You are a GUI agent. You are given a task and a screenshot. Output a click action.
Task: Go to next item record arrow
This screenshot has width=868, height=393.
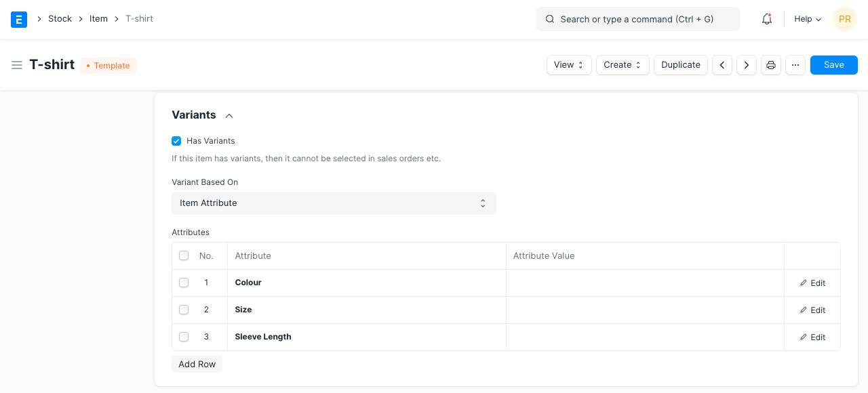pyautogui.click(x=747, y=65)
